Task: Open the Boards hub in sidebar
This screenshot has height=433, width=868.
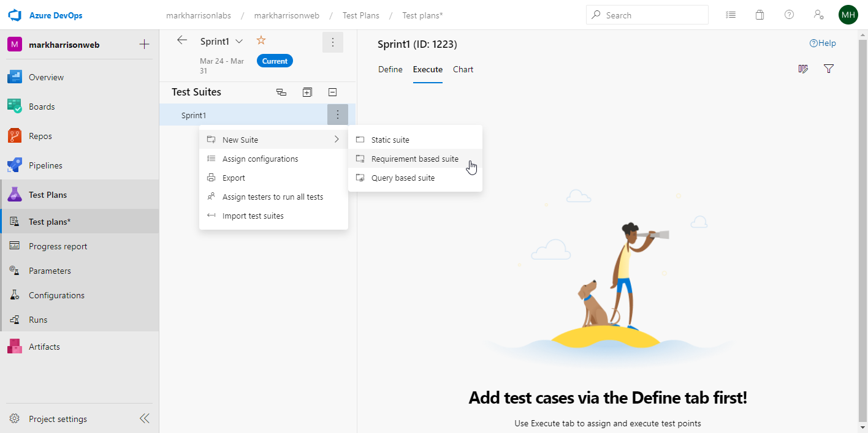Action: 42,107
